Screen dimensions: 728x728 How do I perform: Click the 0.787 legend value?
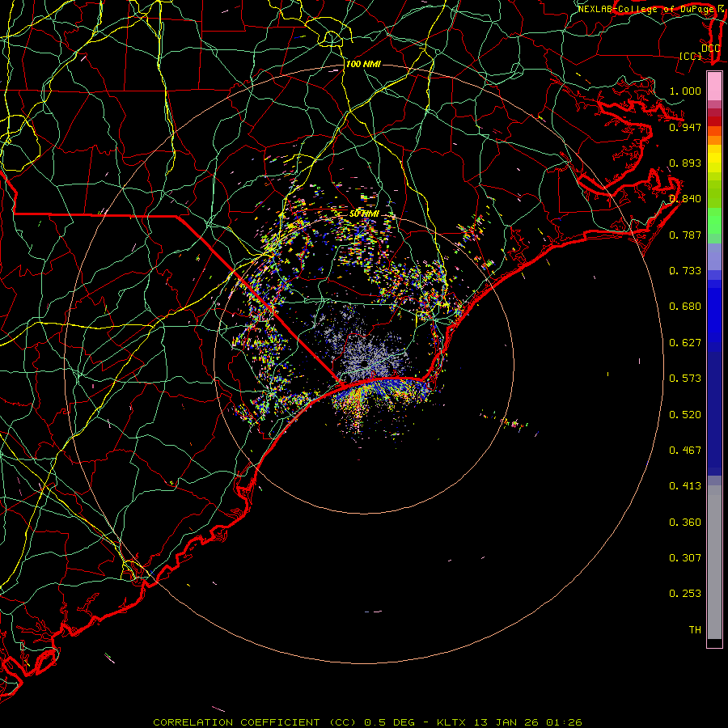[685, 235]
